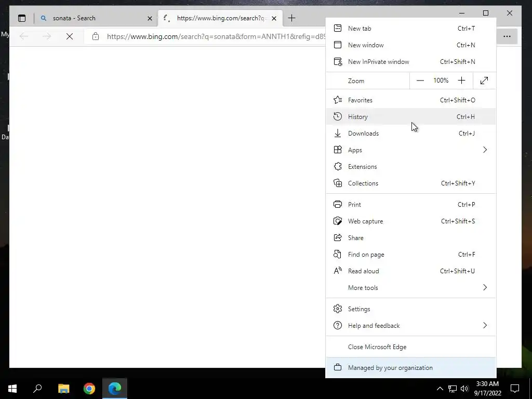Open Favorites from the menu
The height and width of the screenshot is (399, 532).
(x=410, y=100)
